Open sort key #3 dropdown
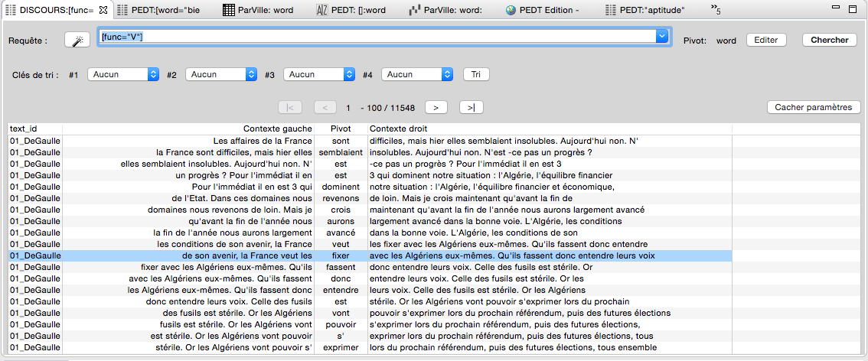 [x=319, y=74]
